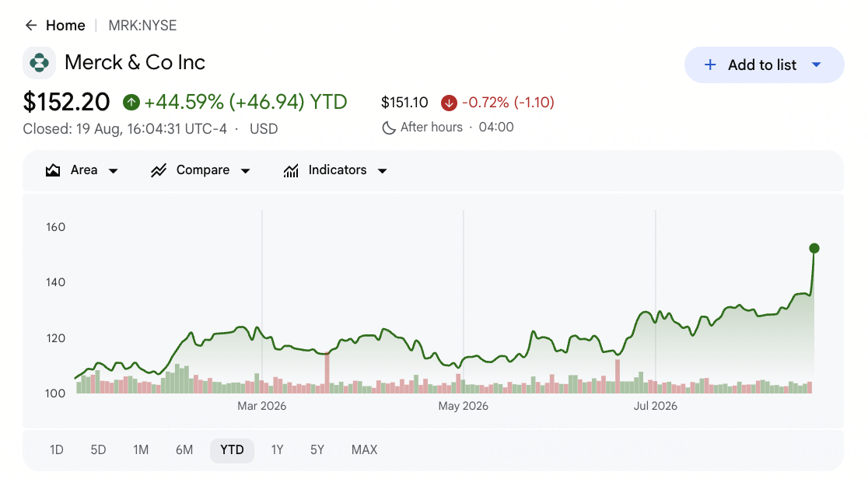Click the After hours moon icon
This screenshot has width=868, height=479.
pos(389,128)
